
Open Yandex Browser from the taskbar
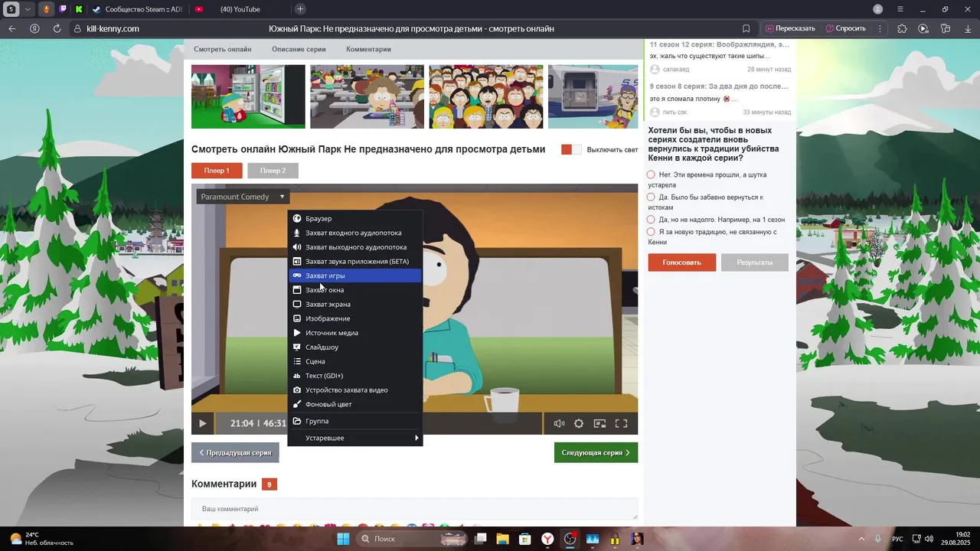click(x=547, y=539)
